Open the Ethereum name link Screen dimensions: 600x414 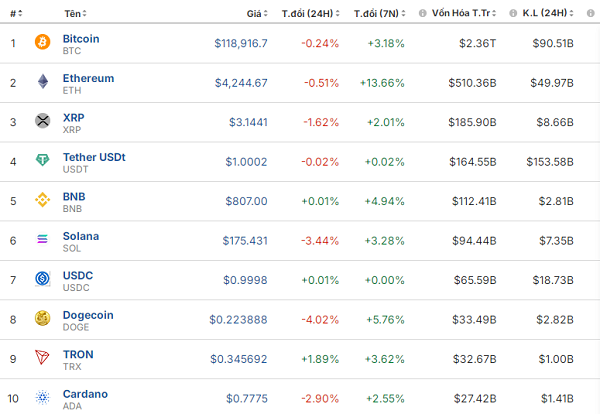click(88, 78)
